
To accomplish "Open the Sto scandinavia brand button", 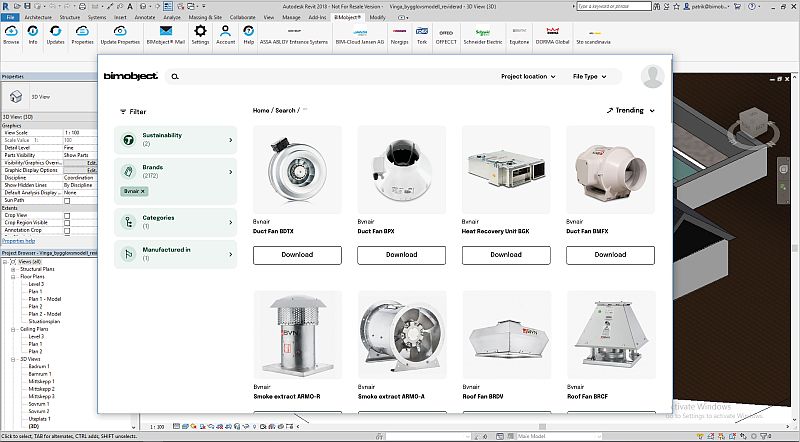I will (x=593, y=35).
